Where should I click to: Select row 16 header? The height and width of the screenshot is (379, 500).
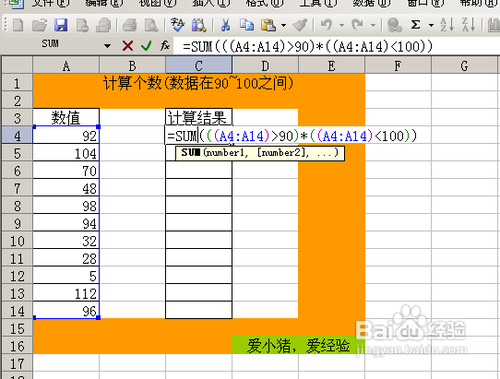[x=17, y=346]
